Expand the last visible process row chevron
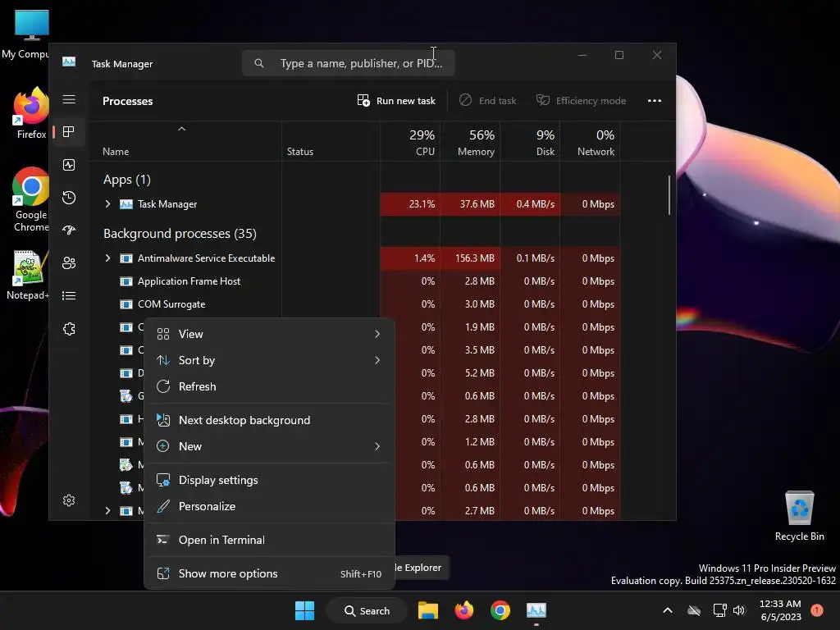 [107, 511]
